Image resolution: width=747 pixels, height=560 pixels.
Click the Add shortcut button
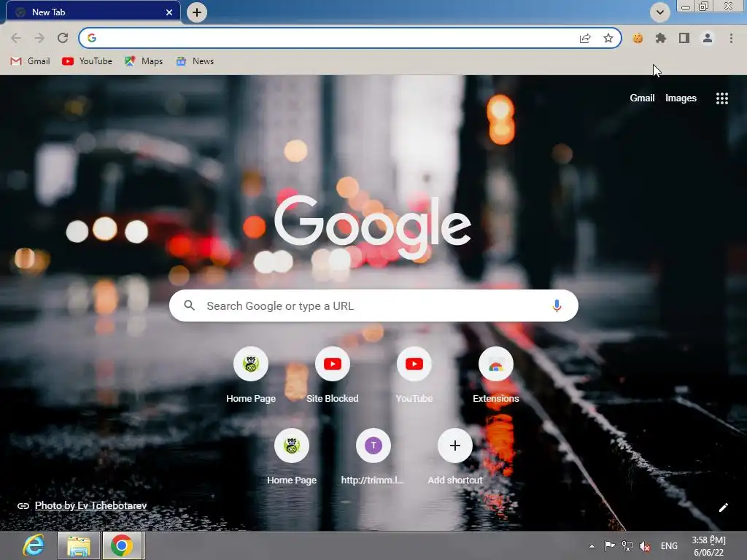tap(455, 457)
